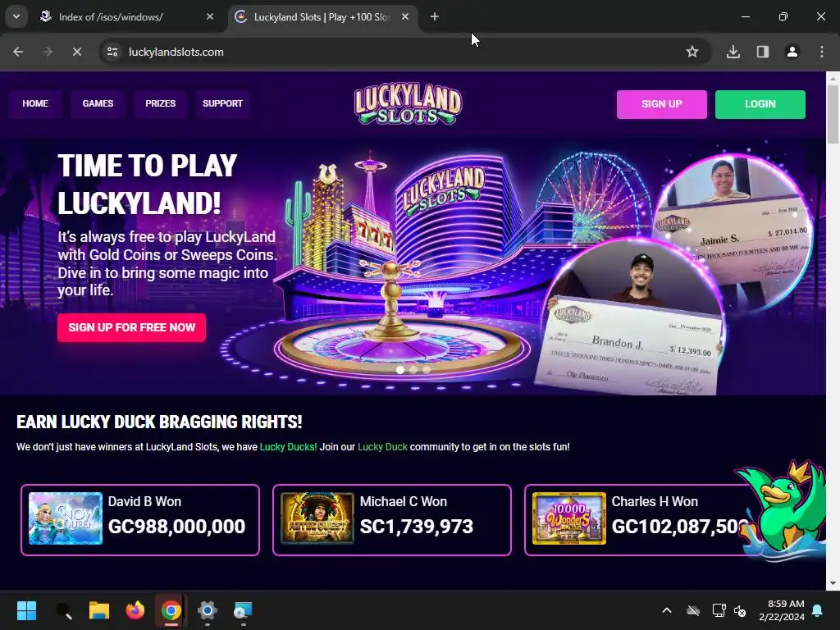The height and width of the screenshot is (630, 840).
Task: Click the pink SIGN UP button
Action: pyautogui.click(x=662, y=104)
